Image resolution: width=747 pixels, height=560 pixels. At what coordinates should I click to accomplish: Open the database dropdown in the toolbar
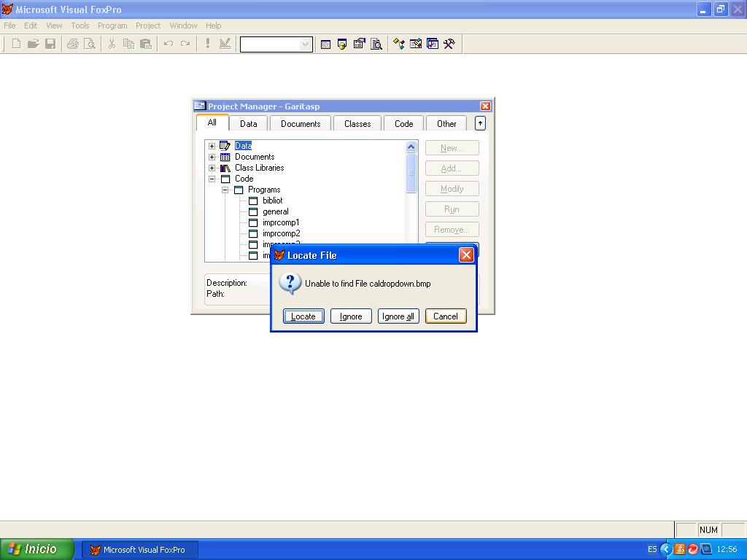[x=305, y=44]
